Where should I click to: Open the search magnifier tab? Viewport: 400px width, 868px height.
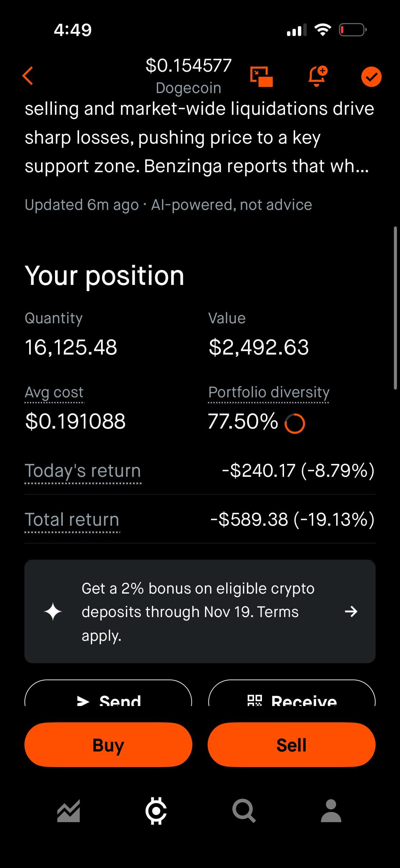(x=244, y=811)
